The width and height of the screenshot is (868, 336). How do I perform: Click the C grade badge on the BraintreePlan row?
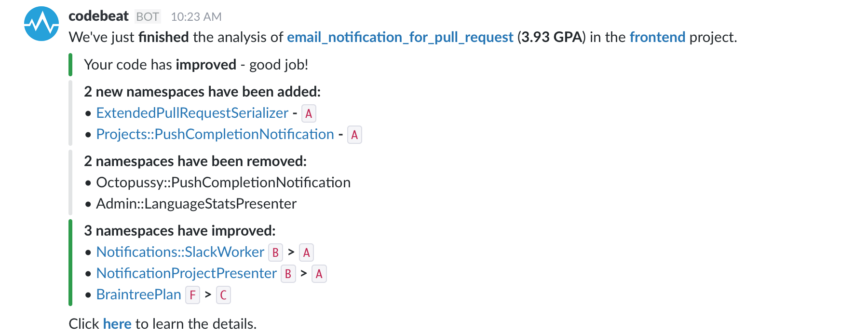(223, 295)
